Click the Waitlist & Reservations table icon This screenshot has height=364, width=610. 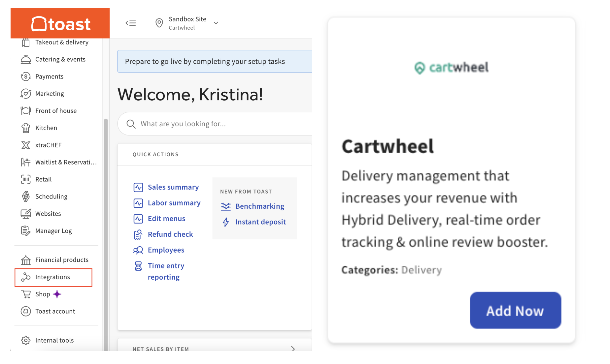(26, 162)
